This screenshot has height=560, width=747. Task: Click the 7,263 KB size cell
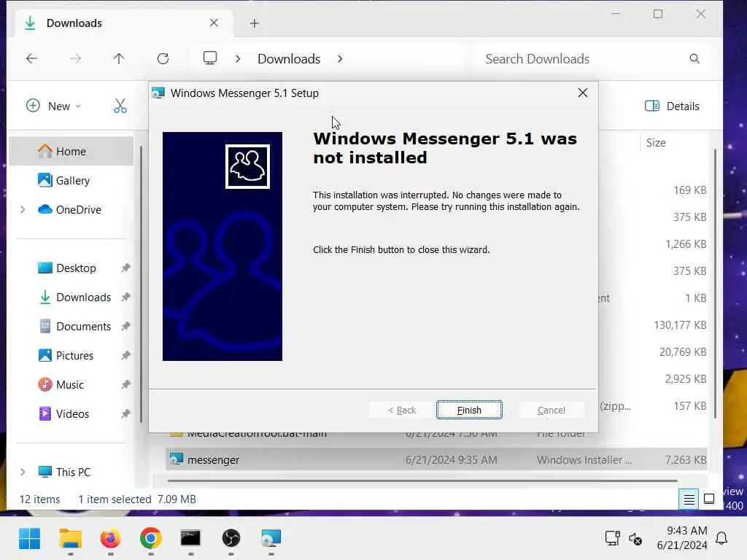click(x=686, y=459)
